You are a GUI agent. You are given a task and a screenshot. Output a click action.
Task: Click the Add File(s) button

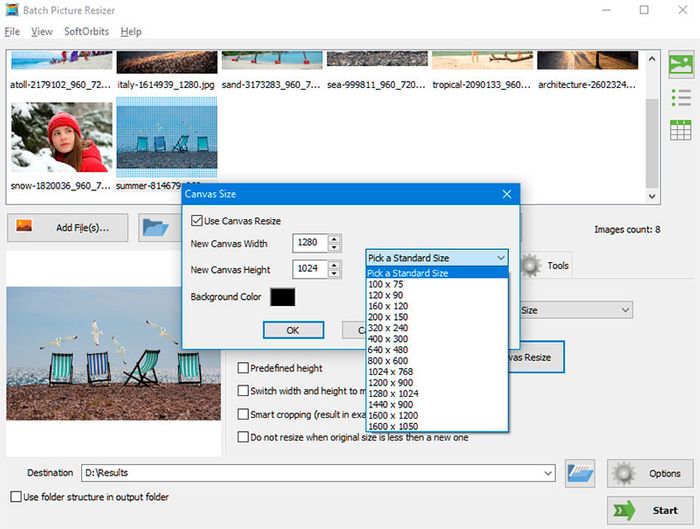pos(68,227)
